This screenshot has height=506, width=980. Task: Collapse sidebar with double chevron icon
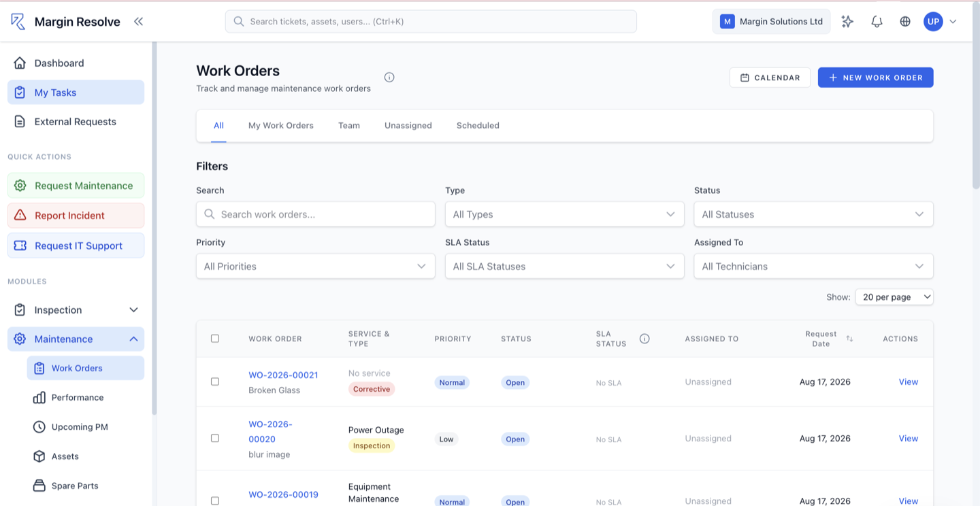(139, 21)
